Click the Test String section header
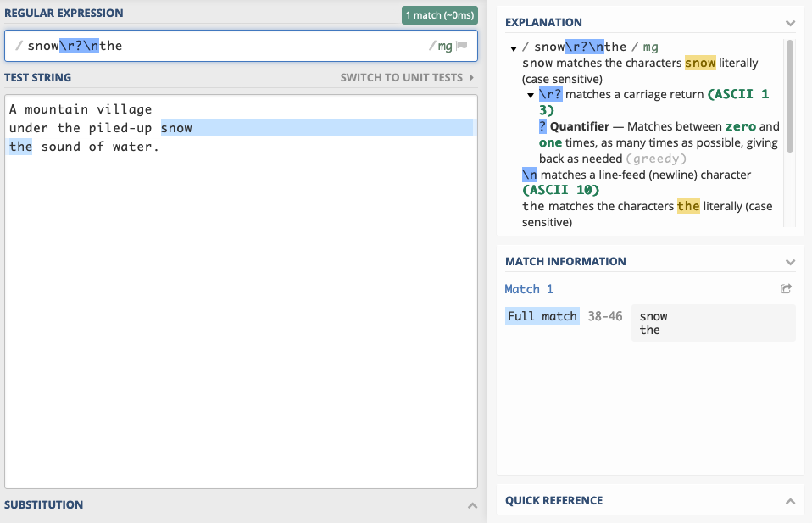 pos(37,77)
